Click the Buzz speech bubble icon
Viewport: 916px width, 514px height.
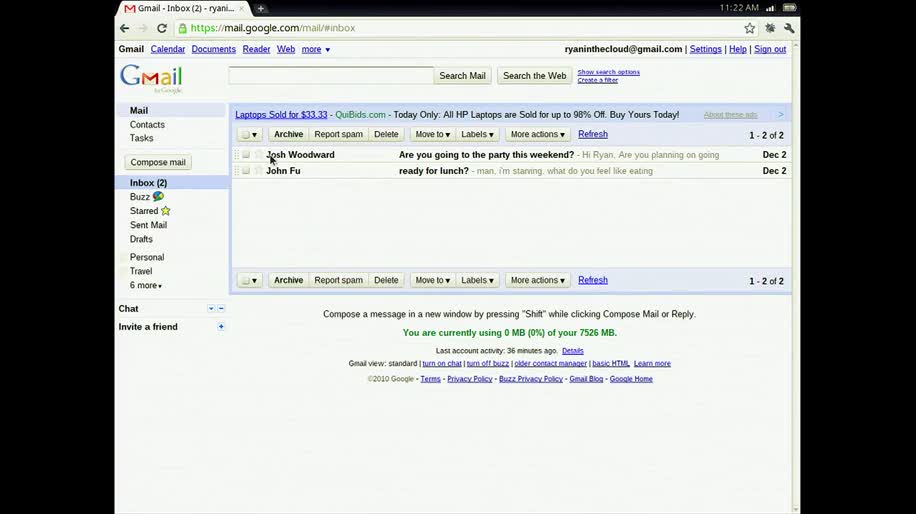click(158, 196)
